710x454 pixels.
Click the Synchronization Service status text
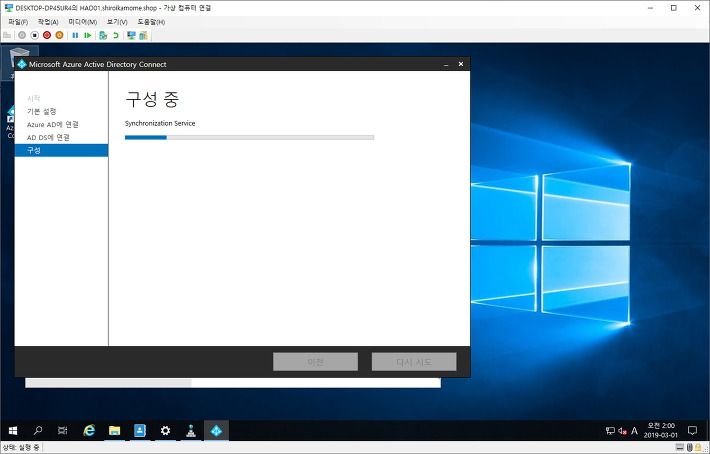click(x=160, y=123)
